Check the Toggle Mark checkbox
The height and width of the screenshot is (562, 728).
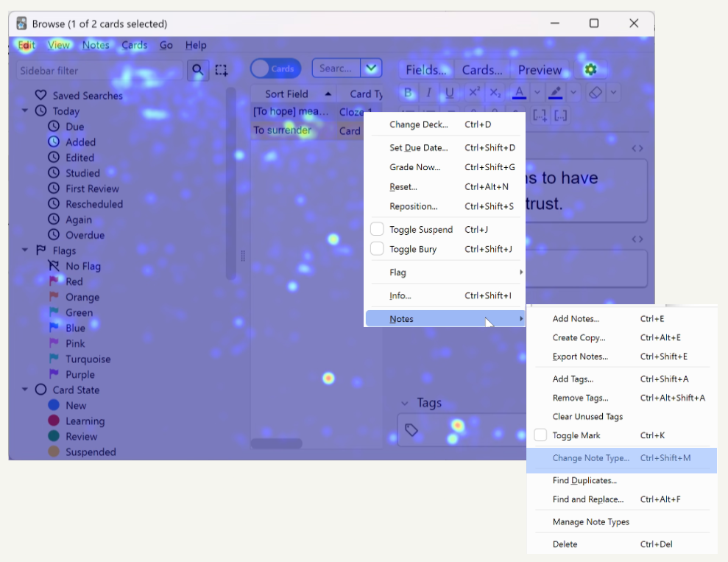[x=540, y=435]
